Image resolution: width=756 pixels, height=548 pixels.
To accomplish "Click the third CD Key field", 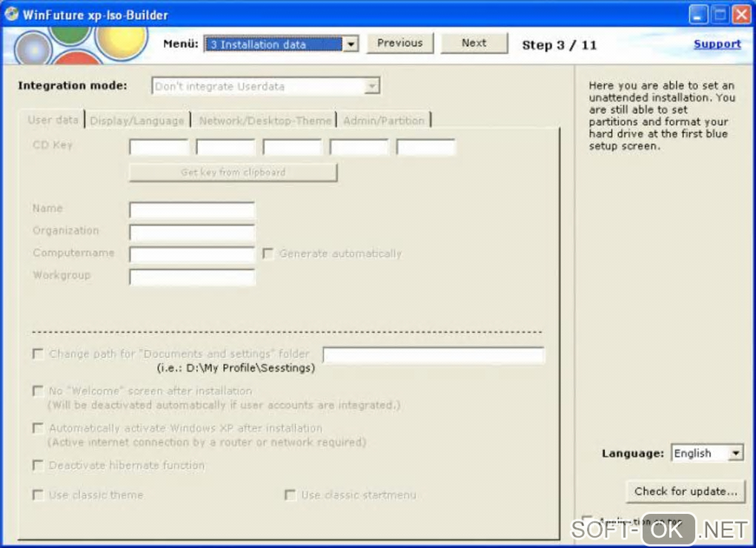I will pos(292,147).
